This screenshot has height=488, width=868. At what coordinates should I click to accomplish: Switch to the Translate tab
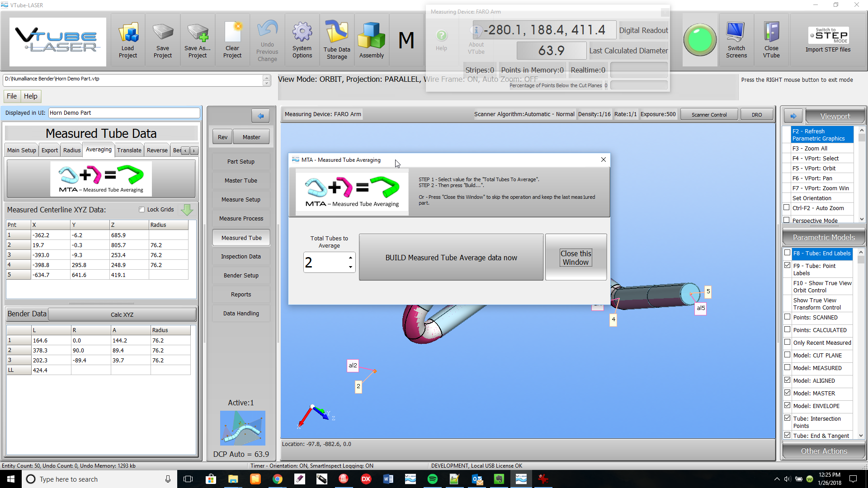pyautogui.click(x=129, y=150)
